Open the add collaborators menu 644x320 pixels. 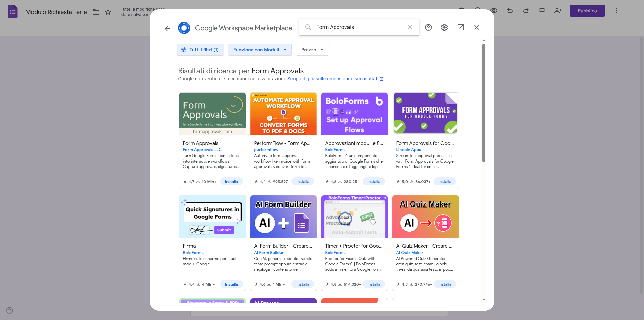tap(558, 11)
